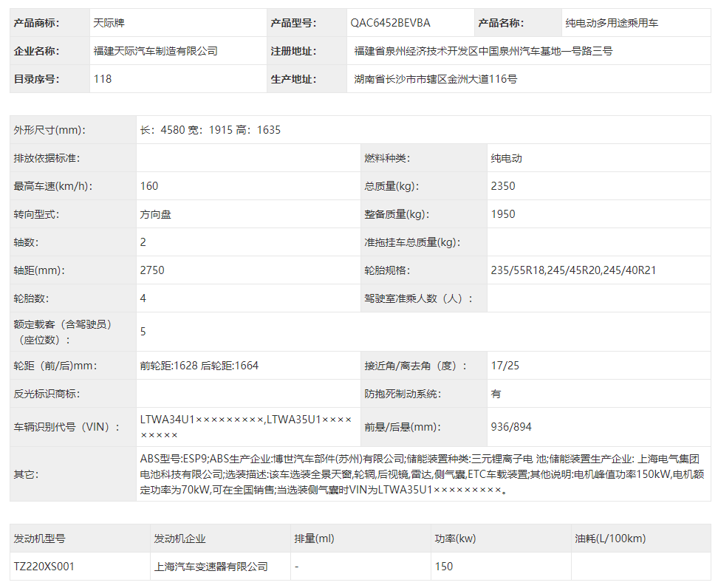Select the production address 湖南省长沙市
The image size is (718, 588).
[x=436, y=79]
